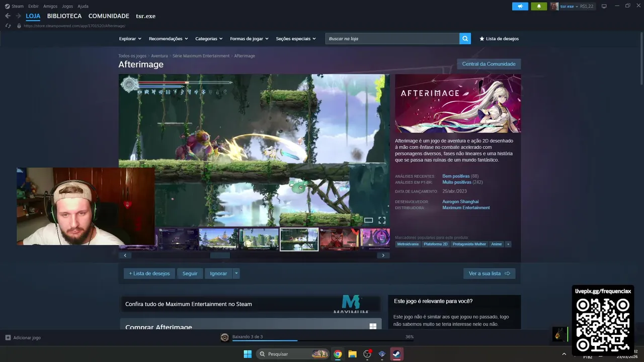
Task: Open developer Aurogon Shanghai
Action: point(460,202)
